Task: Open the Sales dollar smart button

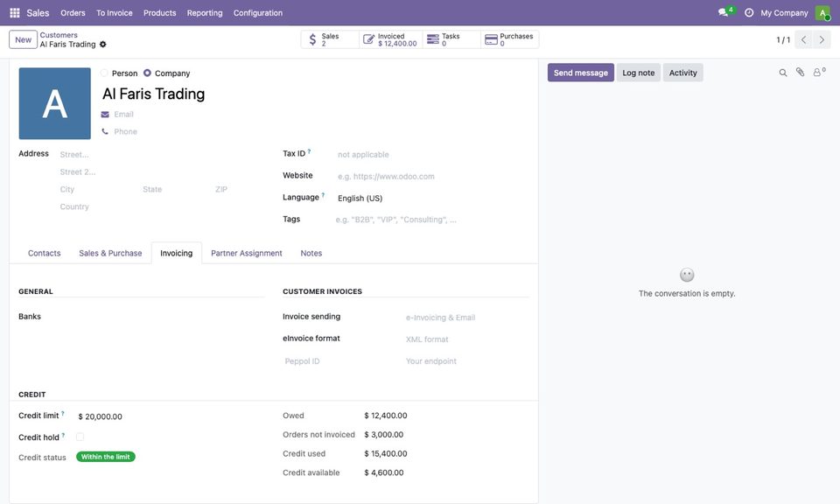Action: [x=330, y=39]
